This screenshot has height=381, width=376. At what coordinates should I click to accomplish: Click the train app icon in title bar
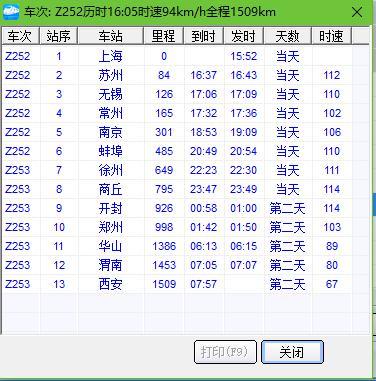click(x=11, y=12)
